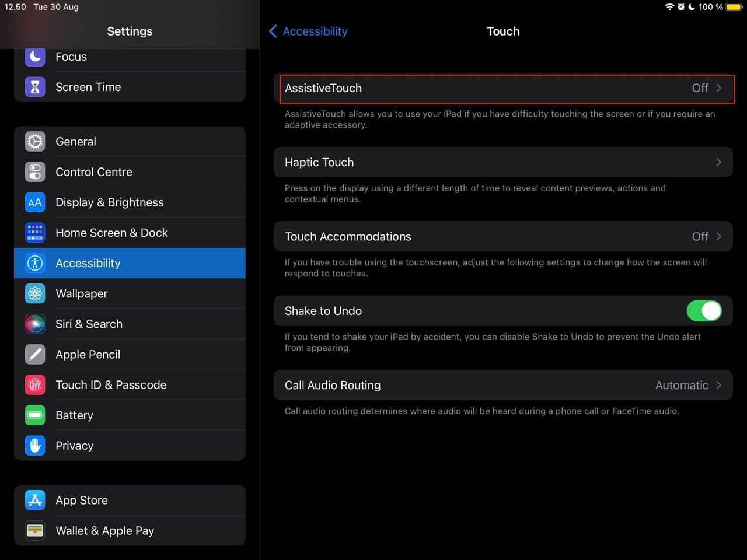Tap the Off value beside AssistiveTouch
The width and height of the screenshot is (747, 560).
700,88
